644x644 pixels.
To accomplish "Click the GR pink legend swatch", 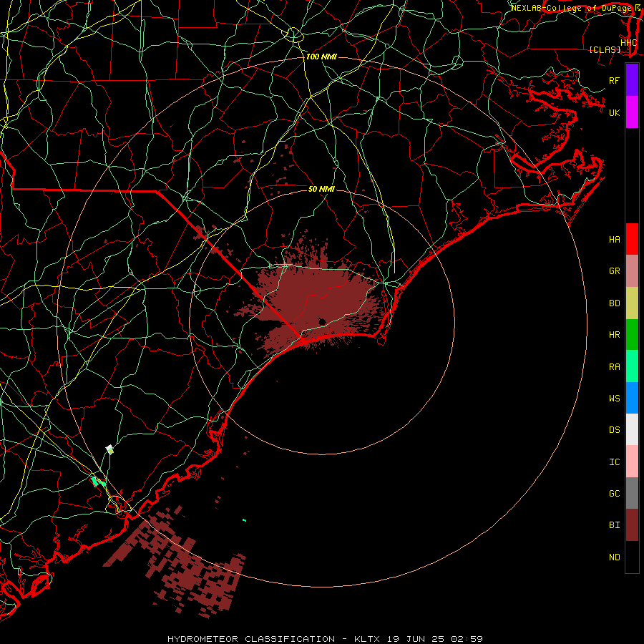I will 632,271.
